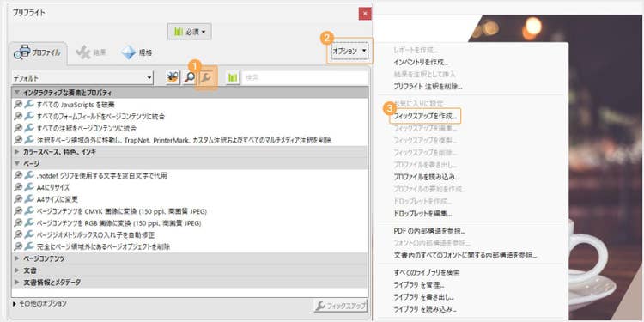This screenshot has width=644, height=322.
Task: Click wrench icon beside ページジオメトリボックスの入れ子を自動修正
Action: (28, 235)
